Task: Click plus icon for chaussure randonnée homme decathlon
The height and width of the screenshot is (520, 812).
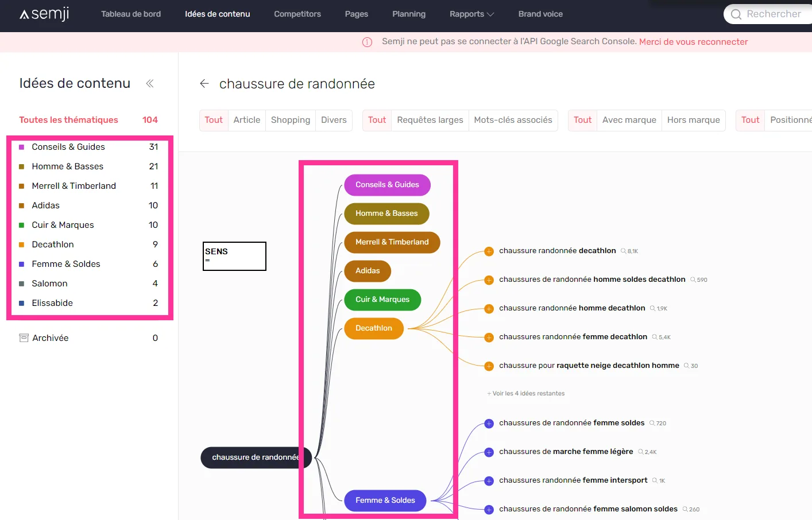Action: [489, 309]
